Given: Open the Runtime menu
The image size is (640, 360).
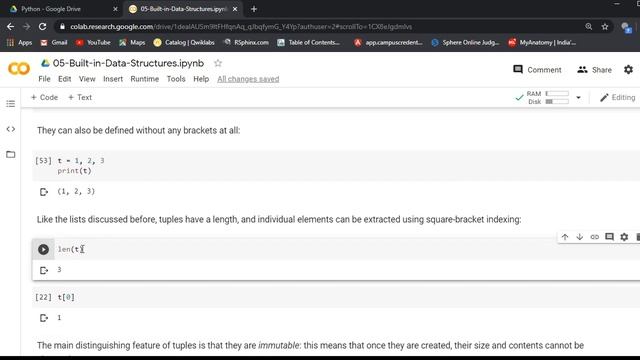Looking at the screenshot, I should pos(144,79).
